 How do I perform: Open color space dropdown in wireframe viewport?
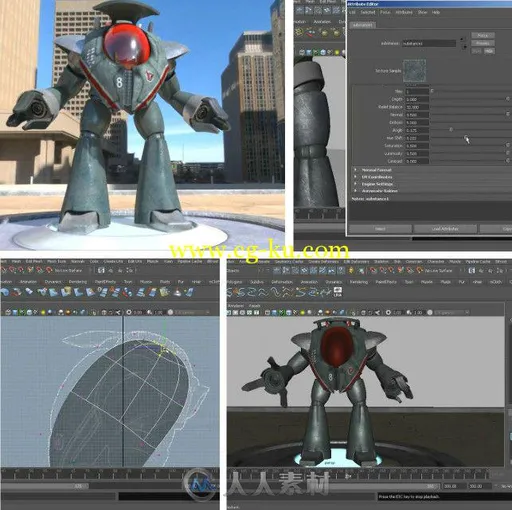(192, 312)
